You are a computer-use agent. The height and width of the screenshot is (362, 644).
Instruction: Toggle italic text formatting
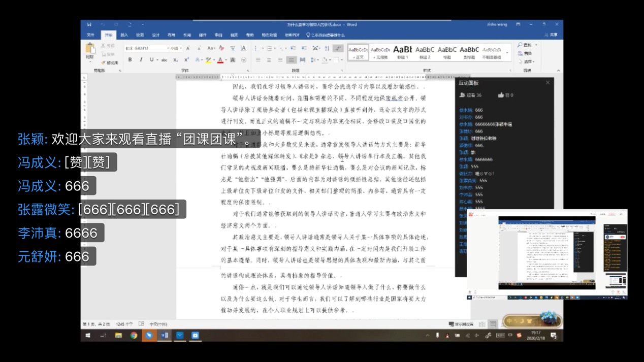(141, 60)
